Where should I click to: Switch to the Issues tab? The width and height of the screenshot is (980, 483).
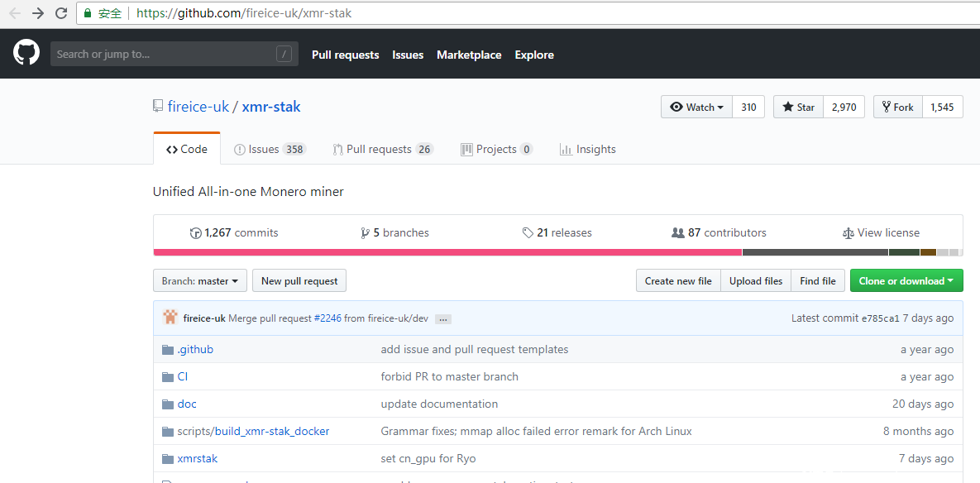[x=270, y=149]
